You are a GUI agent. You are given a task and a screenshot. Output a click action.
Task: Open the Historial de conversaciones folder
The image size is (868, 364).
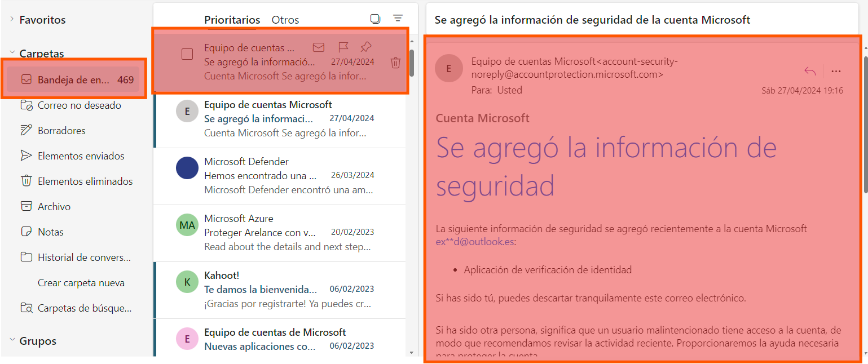(x=73, y=258)
